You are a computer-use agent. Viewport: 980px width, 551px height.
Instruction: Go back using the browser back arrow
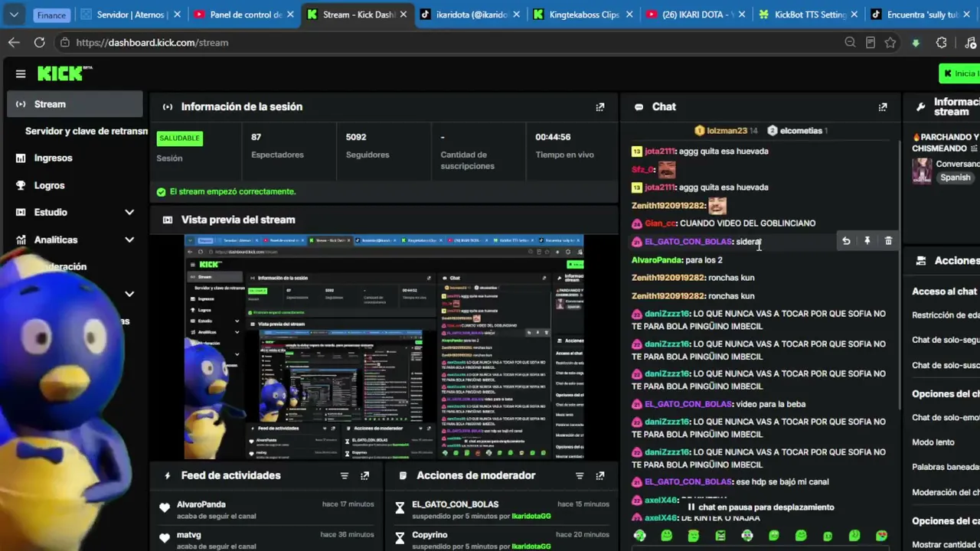14,43
